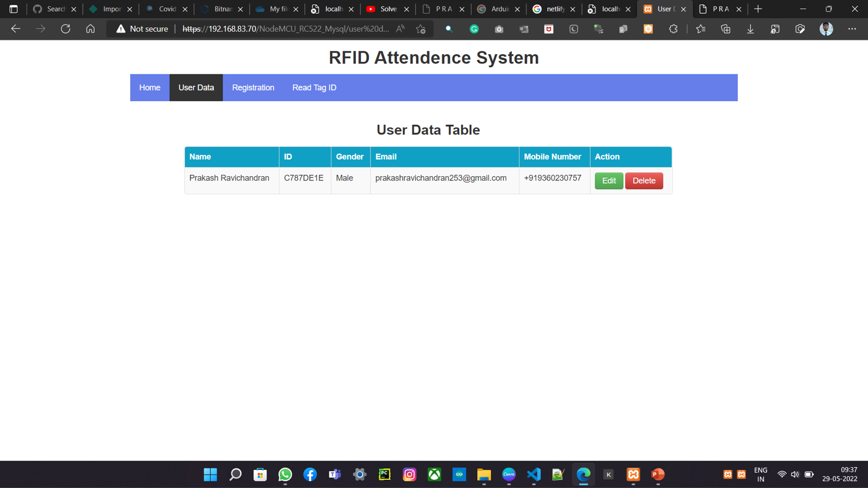This screenshot has height=488, width=868.
Task: Delete the Prakash Ravichandran user row
Action: tap(644, 181)
